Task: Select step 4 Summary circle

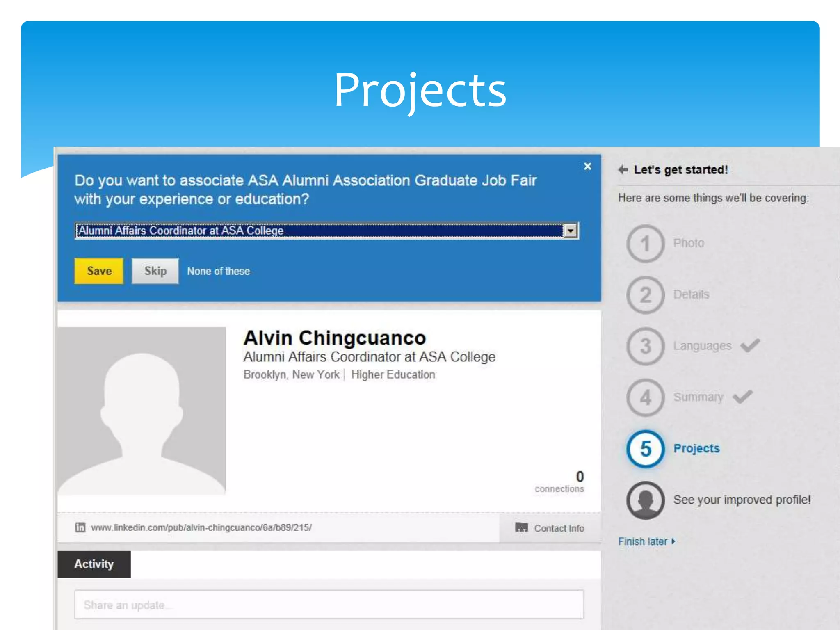Action: (645, 397)
